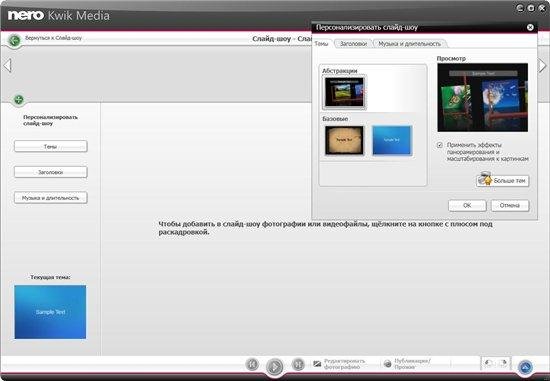Open 'Темы' from the left sidebar
The width and height of the screenshot is (550, 381).
[51, 146]
